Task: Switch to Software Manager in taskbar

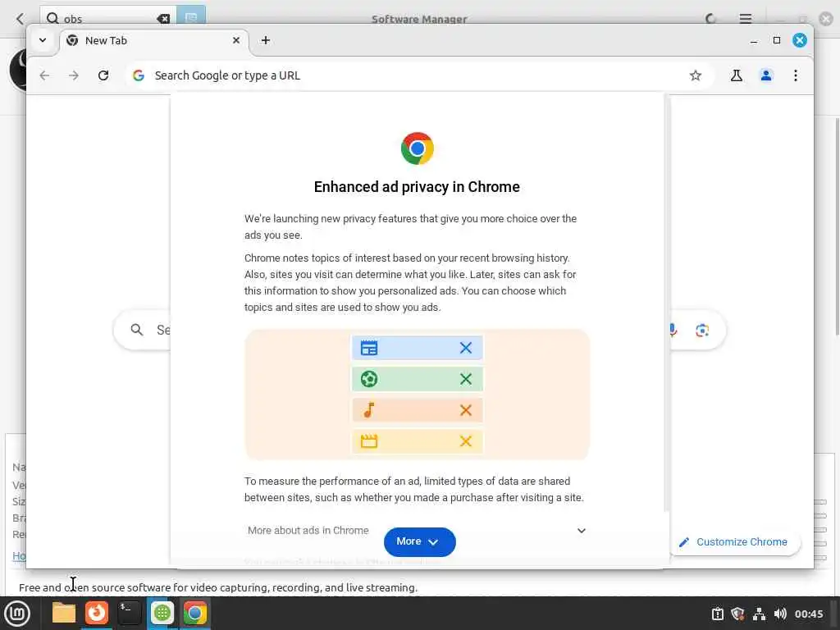Action: tap(162, 613)
